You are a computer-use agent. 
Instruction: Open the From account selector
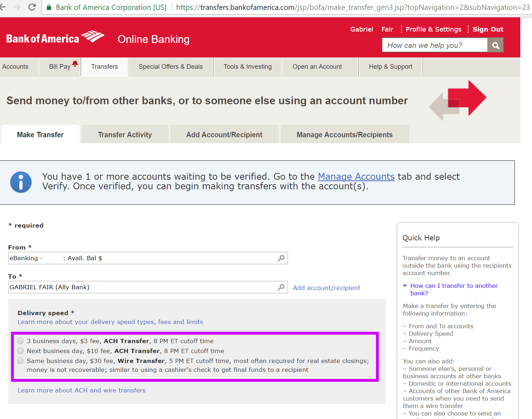(x=148, y=258)
